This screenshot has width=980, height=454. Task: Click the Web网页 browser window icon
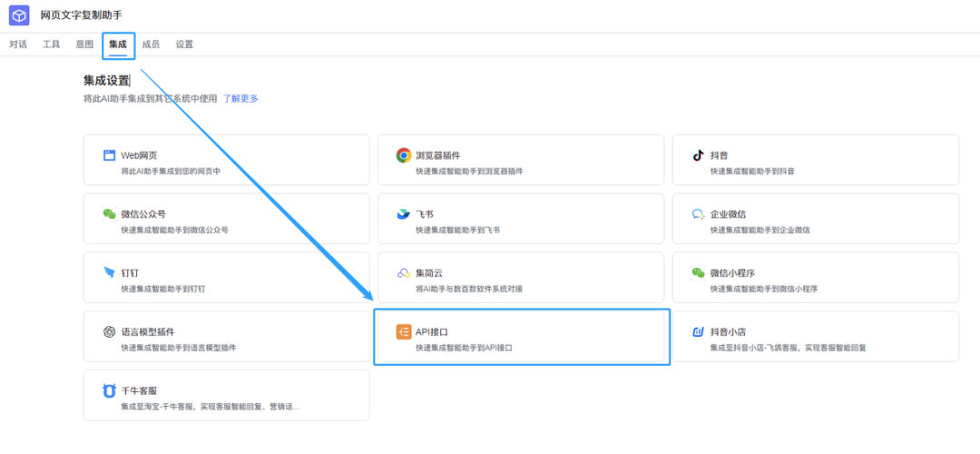tap(110, 155)
